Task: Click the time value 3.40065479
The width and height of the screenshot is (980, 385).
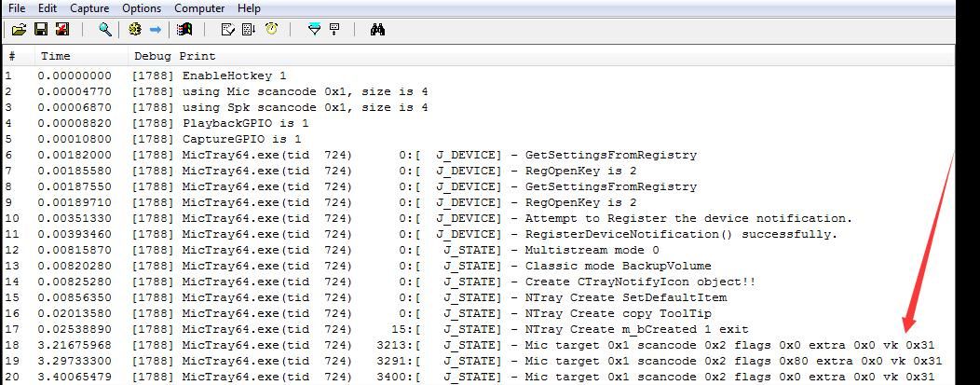Action: [x=75, y=377]
